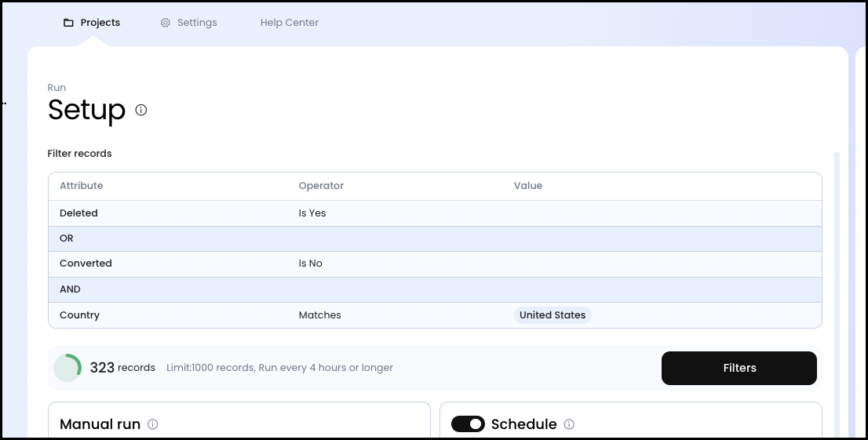
Task: Open the Projects tab
Action: [92, 23]
